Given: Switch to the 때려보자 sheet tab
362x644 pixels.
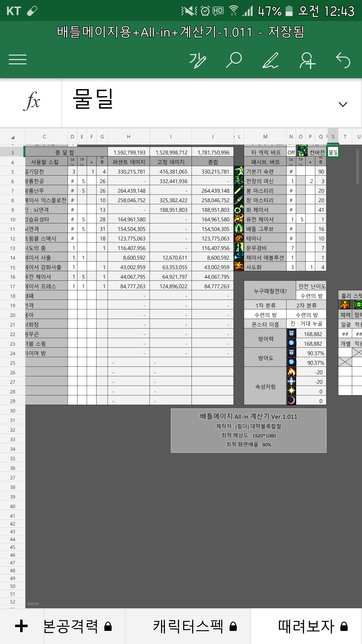Looking at the screenshot, I should pos(306,626).
